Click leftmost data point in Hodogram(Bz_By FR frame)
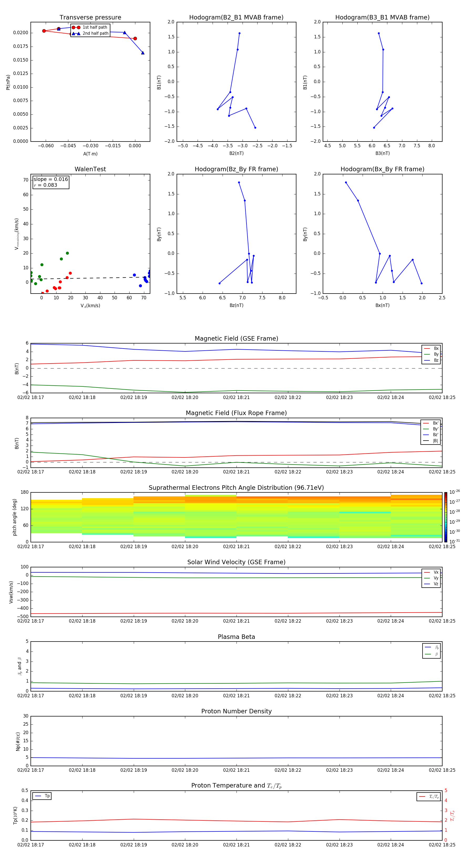473x868 pixels. coord(219,283)
